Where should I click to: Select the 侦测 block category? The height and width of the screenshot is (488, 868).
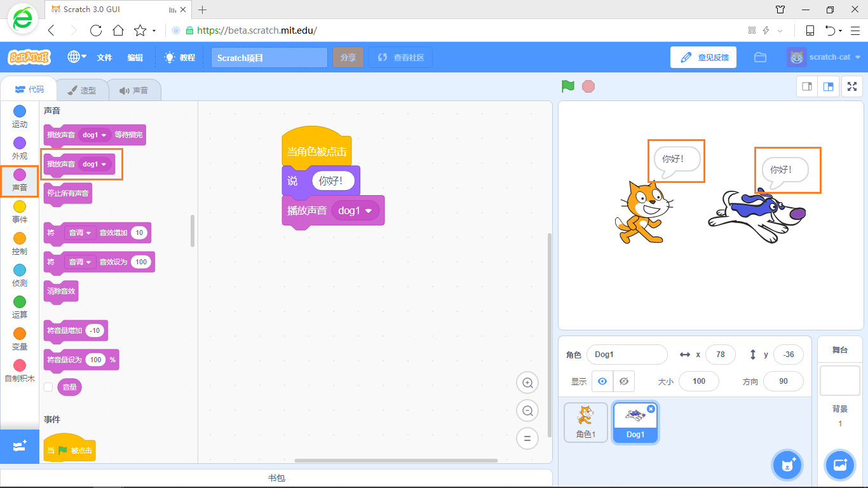click(20, 276)
